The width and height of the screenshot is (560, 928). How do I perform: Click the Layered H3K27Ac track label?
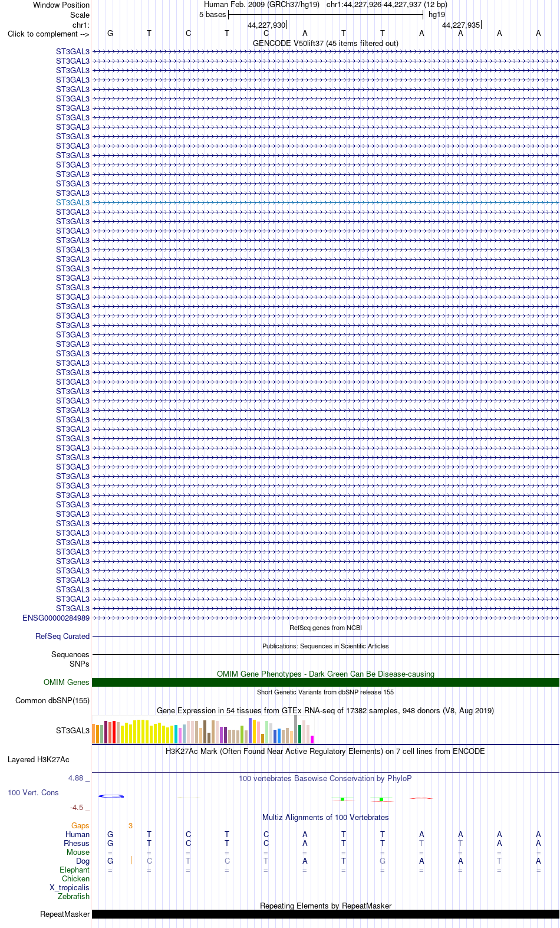click(38, 759)
